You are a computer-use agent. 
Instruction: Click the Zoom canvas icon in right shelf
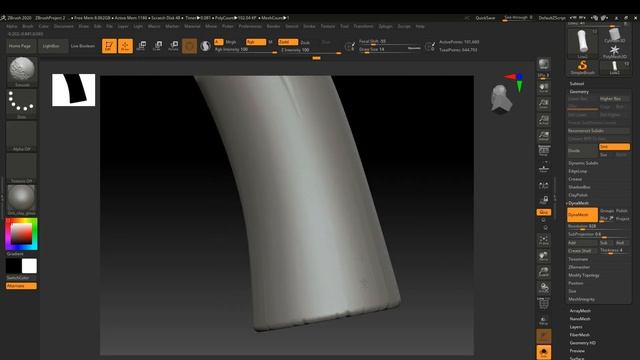(544, 104)
